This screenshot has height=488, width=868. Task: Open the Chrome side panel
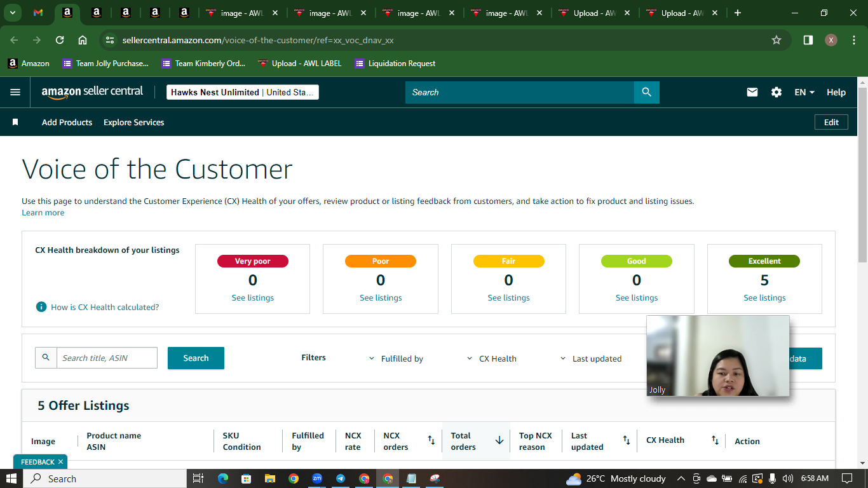tap(808, 40)
